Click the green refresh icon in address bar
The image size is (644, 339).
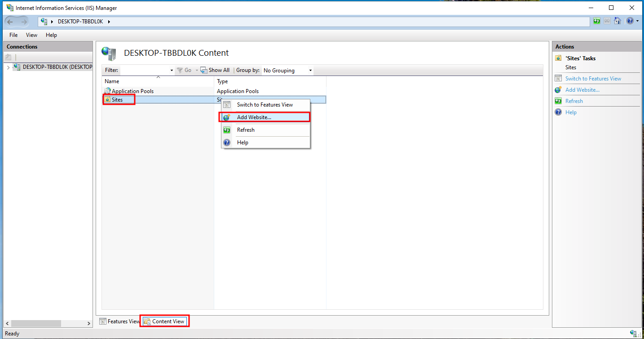point(596,21)
